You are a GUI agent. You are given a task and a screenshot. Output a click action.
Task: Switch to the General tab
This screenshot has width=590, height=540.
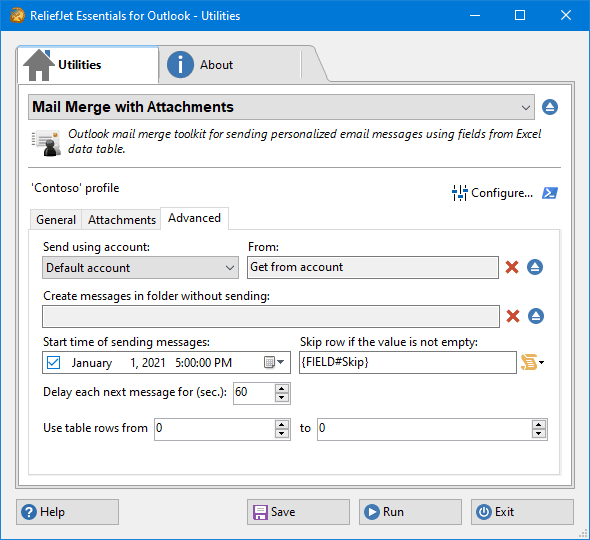tap(56, 219)
